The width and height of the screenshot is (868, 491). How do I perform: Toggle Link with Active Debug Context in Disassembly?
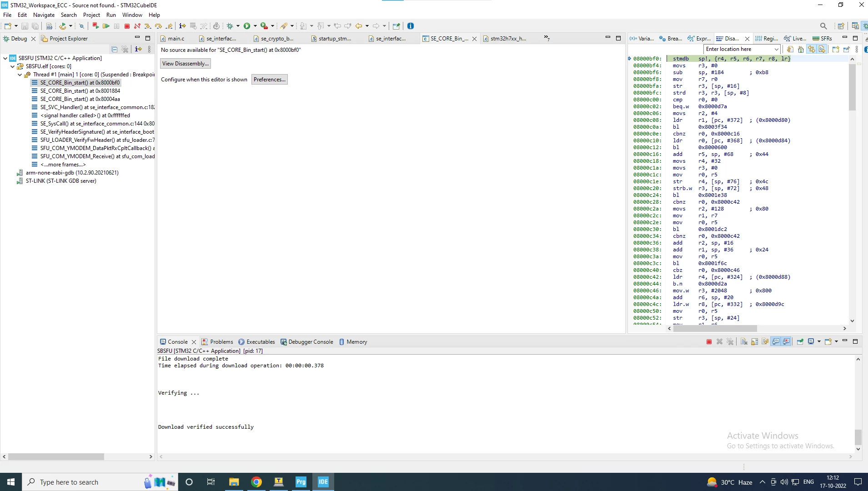coord(812,49)
